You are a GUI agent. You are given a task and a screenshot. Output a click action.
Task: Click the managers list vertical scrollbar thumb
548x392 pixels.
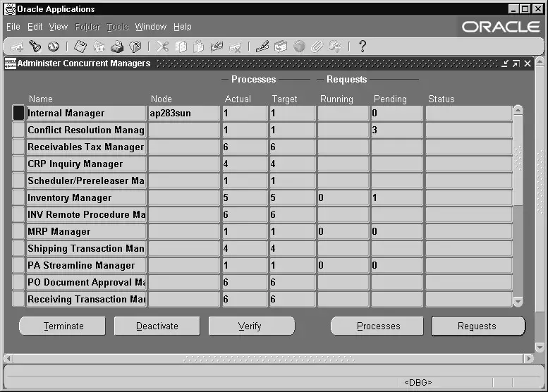click(x=518, y=160)
